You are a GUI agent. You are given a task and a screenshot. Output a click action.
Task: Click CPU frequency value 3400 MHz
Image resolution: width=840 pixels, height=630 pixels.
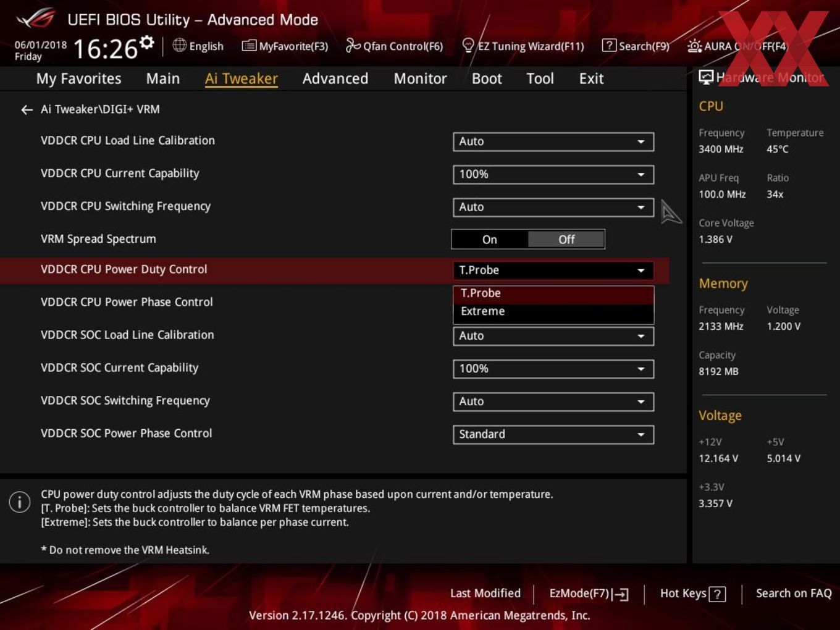point(721,149)
